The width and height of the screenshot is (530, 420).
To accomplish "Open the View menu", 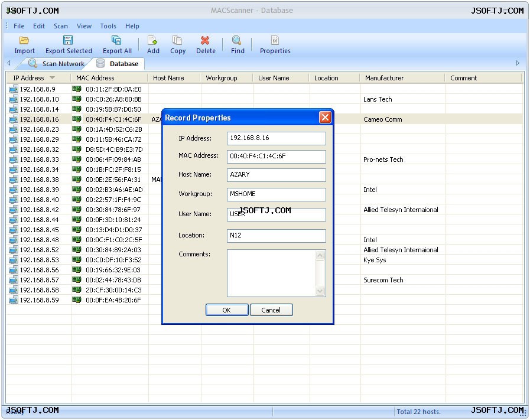I will 84,26.
